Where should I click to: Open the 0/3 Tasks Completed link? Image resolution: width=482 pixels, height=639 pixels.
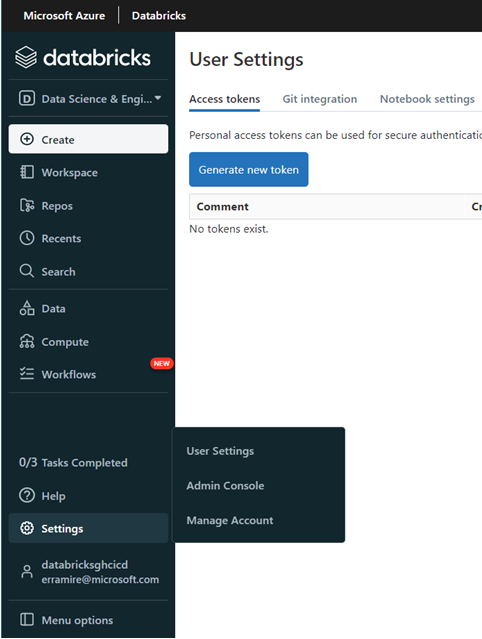click(x=73, y=463)
